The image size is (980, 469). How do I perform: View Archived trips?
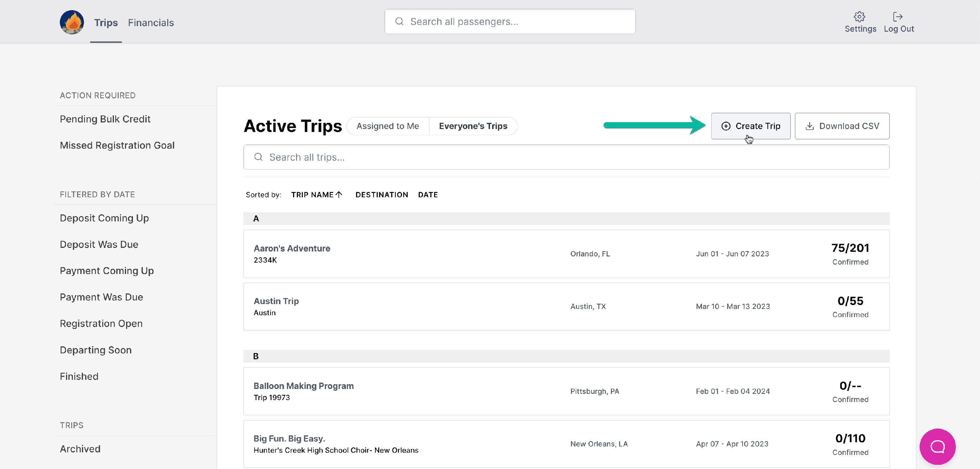[80, 449]
